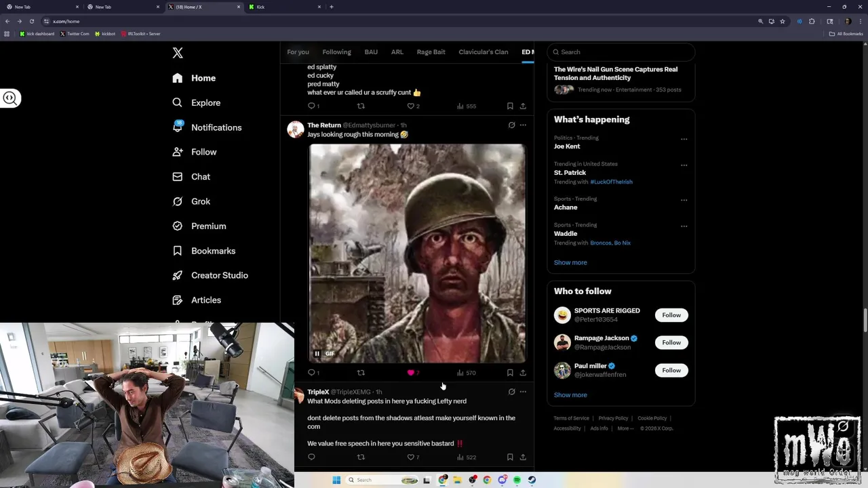Screen dimensions: 868x488
Task: Bookmark this page with star icon
Action: 783,21
